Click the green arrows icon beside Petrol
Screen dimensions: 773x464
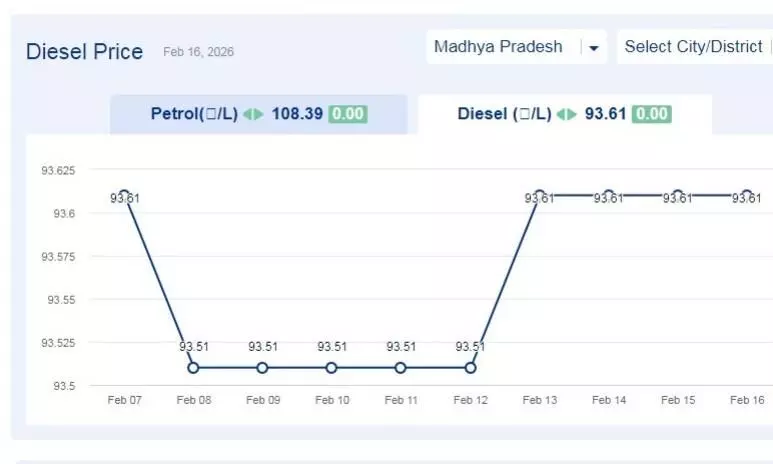254,114
